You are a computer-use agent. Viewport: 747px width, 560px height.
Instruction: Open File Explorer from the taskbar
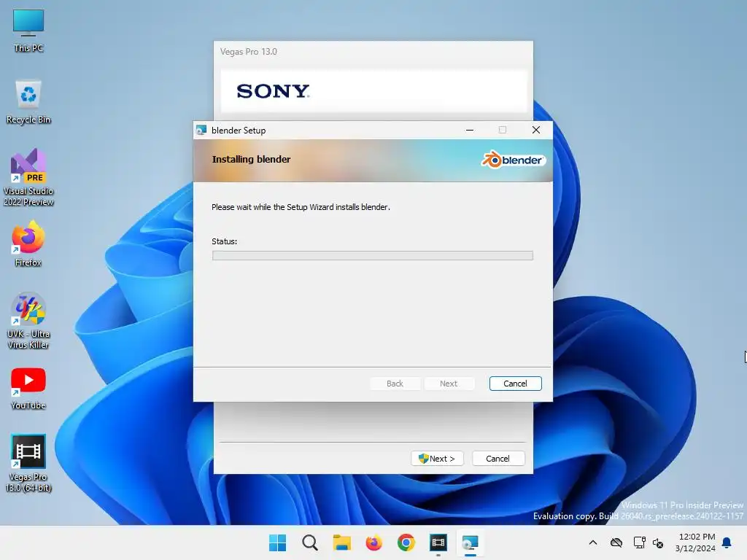[x=341, y=542]
